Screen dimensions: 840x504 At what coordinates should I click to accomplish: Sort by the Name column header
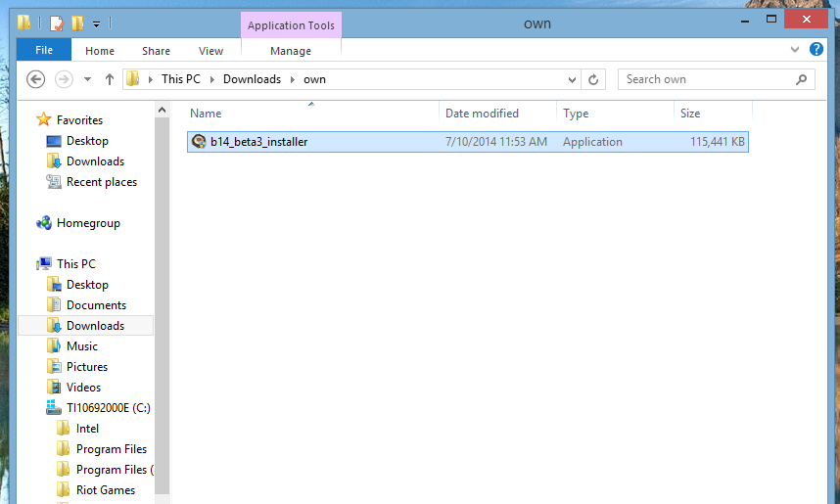click(x=206, y=114)
